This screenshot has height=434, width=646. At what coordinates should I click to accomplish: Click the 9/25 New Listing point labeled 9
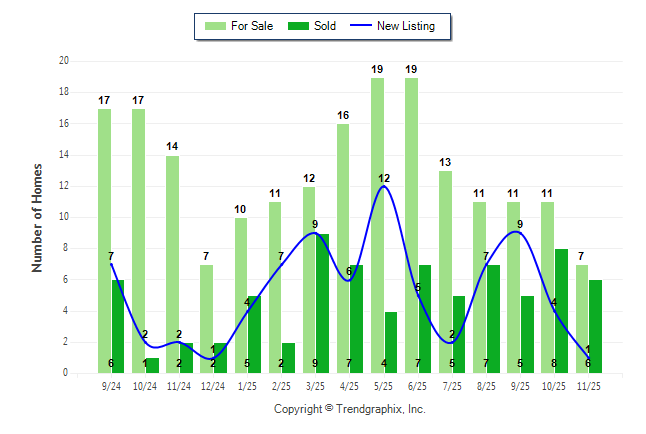[520, 232]
